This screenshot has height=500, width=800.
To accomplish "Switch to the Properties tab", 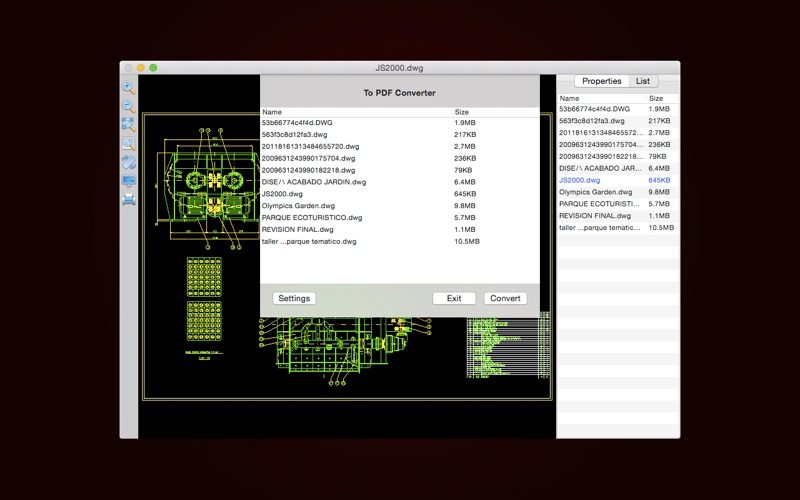I will click(602, 81).
